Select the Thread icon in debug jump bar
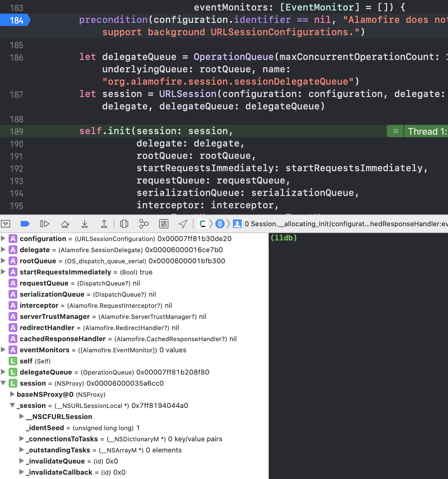 pos(220,224)
